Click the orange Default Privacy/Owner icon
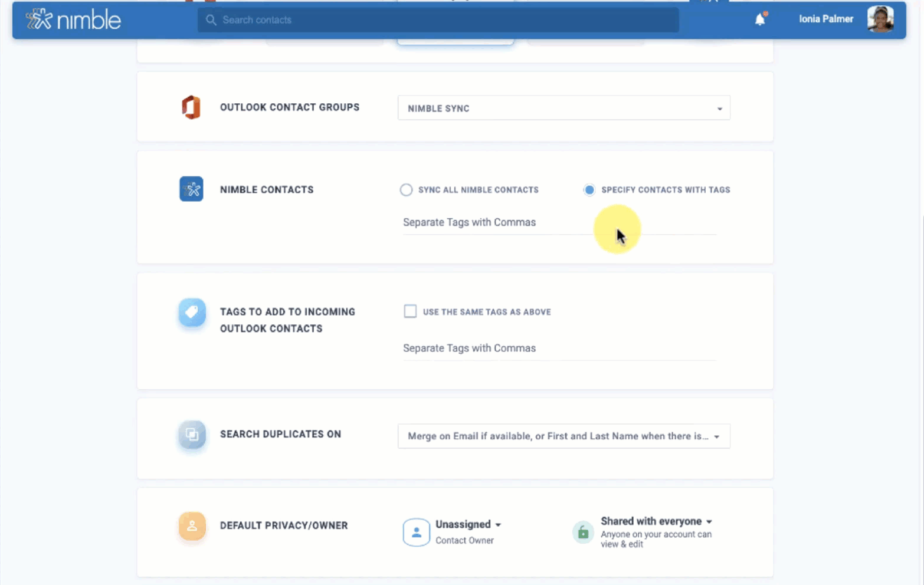This screenshot has width=924, height=585. point(192,525)
